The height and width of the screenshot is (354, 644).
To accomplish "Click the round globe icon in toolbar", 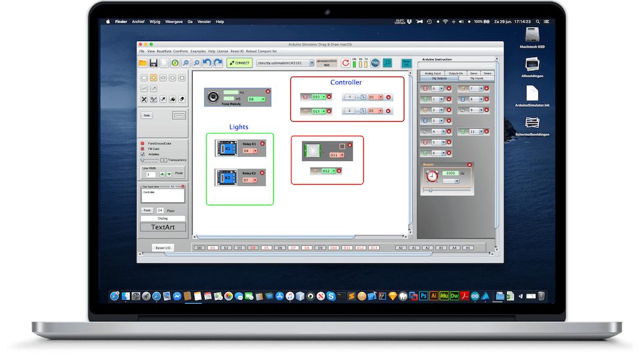I will 375,63.
